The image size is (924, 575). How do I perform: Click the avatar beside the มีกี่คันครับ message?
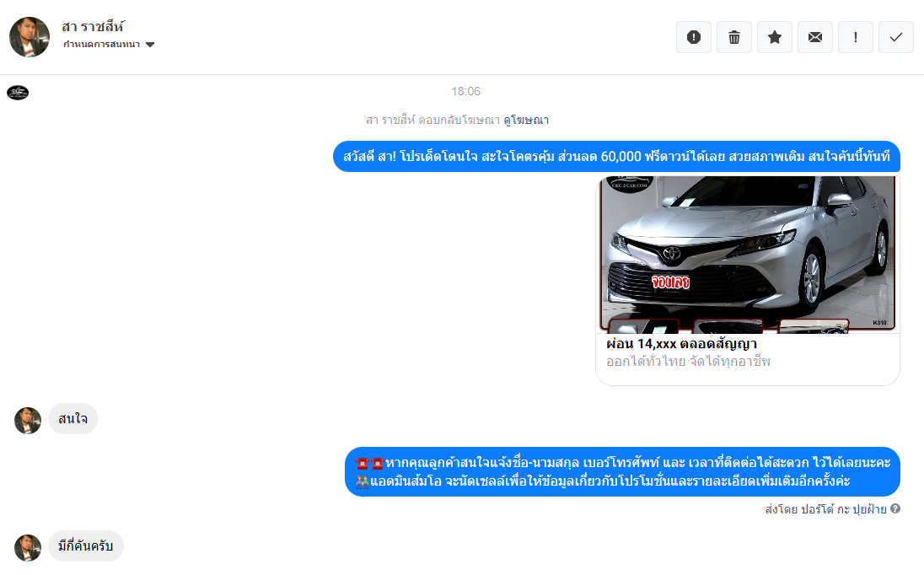(28, 547)
